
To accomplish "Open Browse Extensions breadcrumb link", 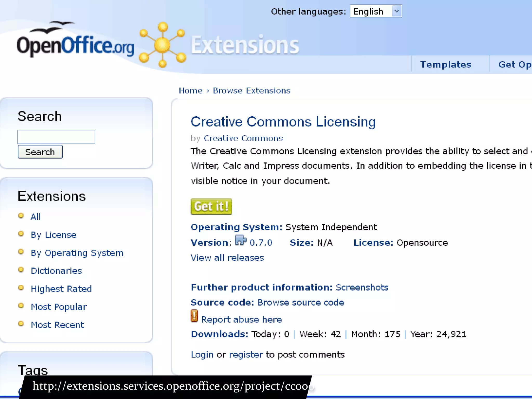I will point(252,91).
